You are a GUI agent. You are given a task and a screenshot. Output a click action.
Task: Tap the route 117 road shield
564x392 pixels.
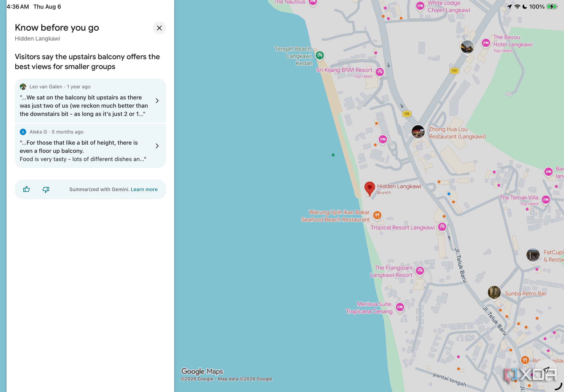pyautogui.click(x=454, y=71)
